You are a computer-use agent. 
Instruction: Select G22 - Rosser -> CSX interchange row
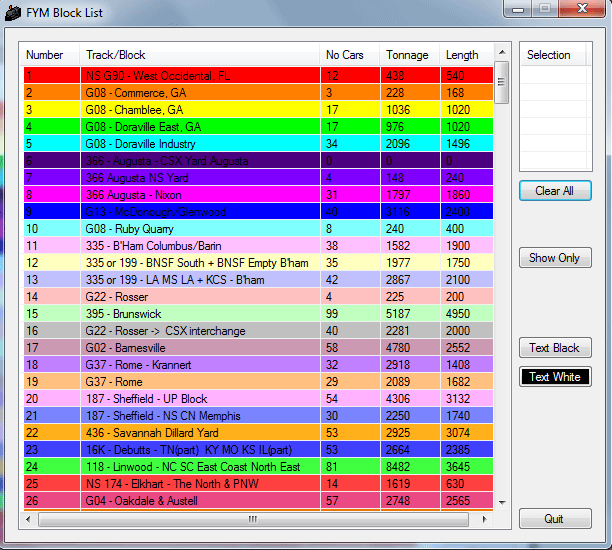(258, 331)
